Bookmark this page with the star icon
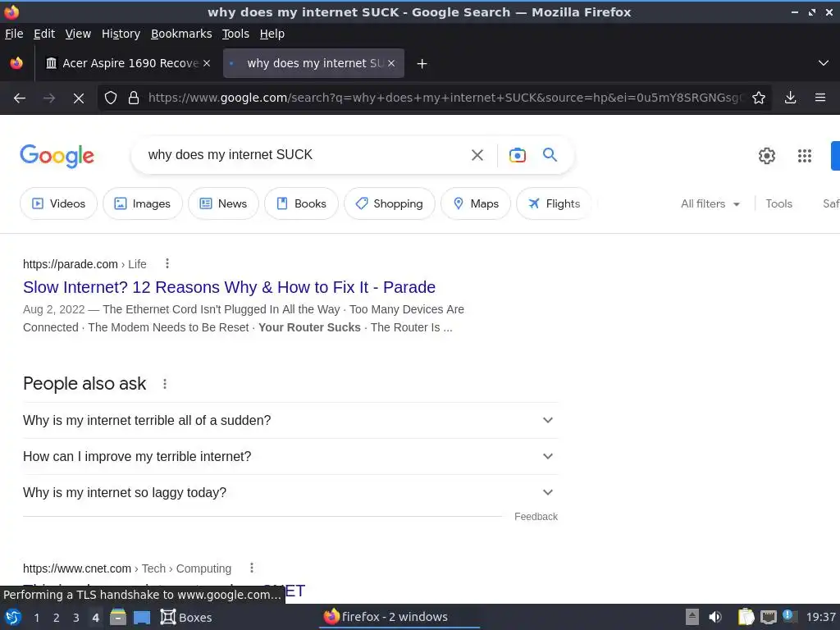Viewport: 840px width, 630px height. (759, 98)
